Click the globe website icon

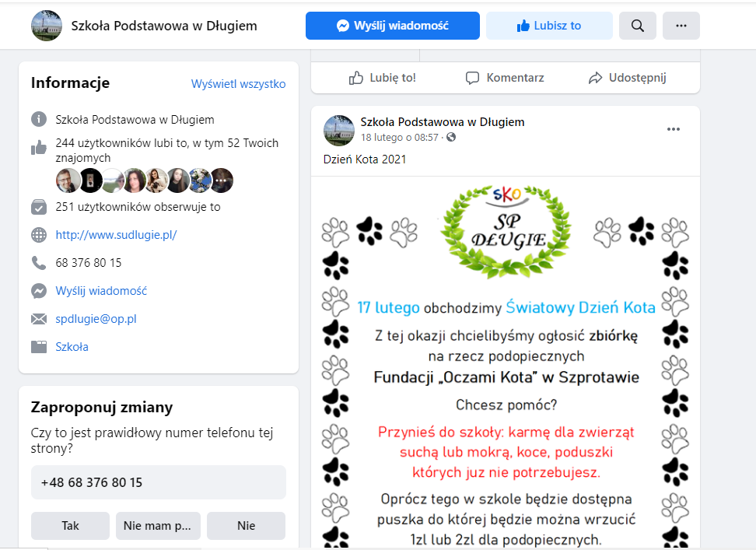[x=39, y=235]
